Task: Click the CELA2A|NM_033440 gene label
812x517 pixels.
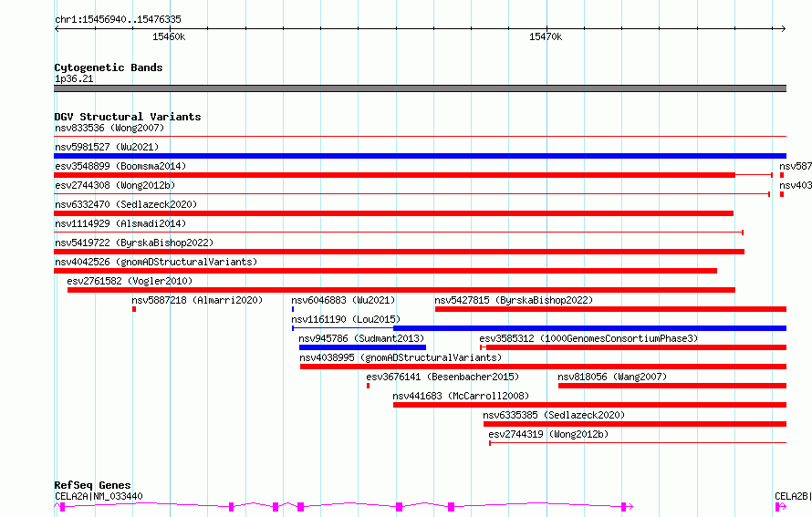Action: [99, 496]
